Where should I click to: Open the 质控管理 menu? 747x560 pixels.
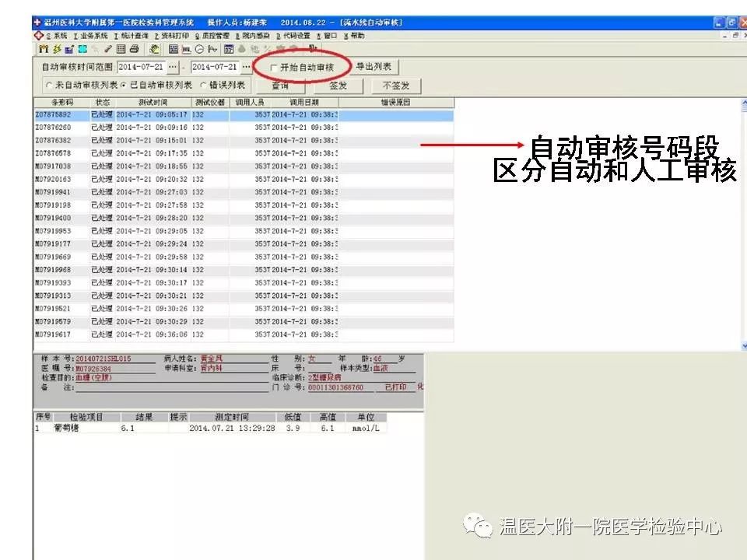point(212,36)
